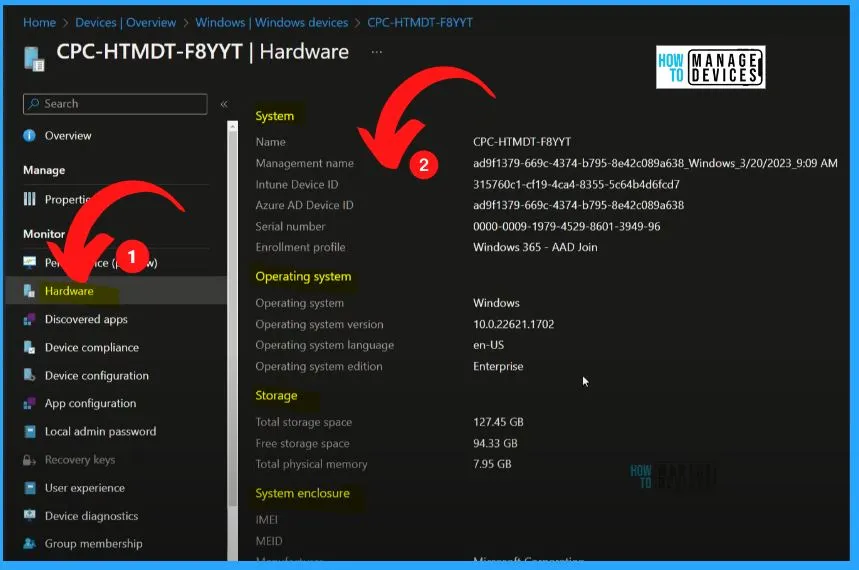The width and height of the screenshot is (859, 570).
Task: Select Enterprise edition value
Action: click(x=498, y=366)
